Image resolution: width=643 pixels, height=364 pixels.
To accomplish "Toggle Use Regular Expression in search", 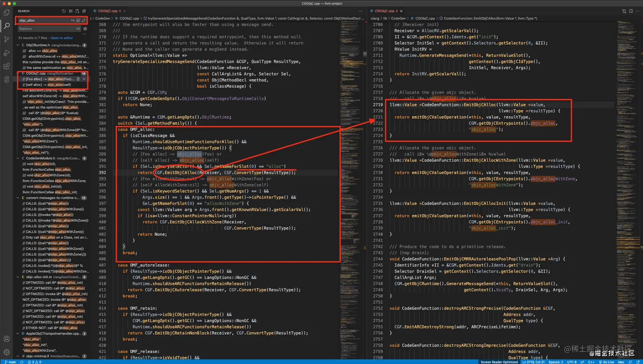I will 83,20.
